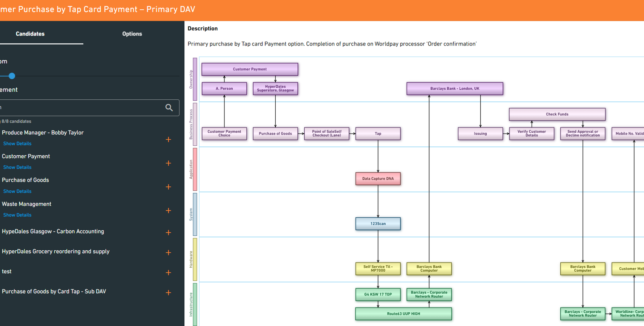Image resolution: width=644 pixels, height=326 pixels.
Task: Add HypeDales Glasgow - Carbon Accounting candidate
Action: 168,233
